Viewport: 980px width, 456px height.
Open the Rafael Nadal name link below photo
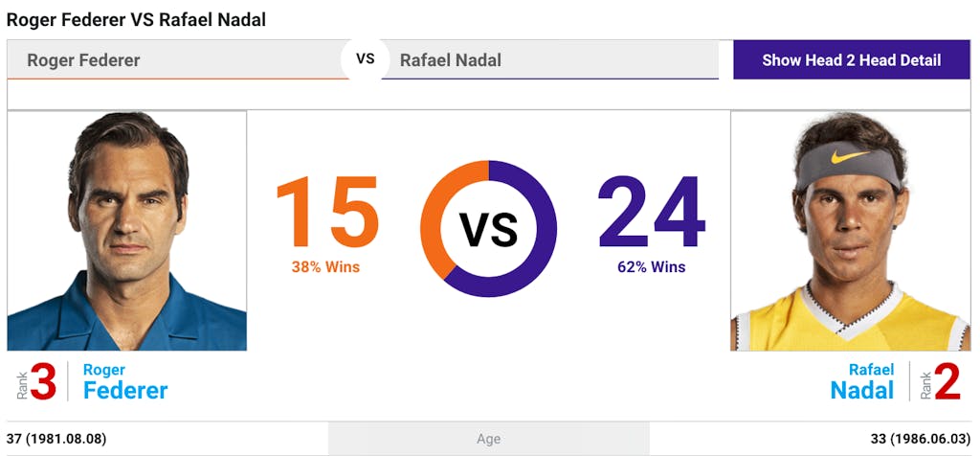point(862,381)
